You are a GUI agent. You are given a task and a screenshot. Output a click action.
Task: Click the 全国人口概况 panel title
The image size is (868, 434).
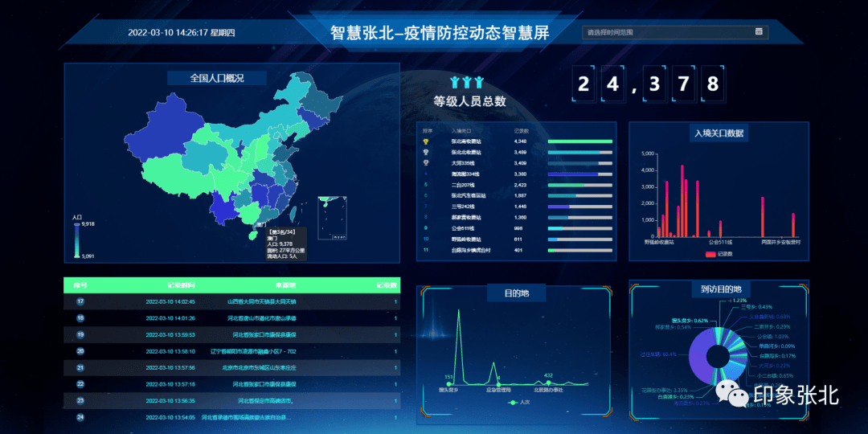pos(217,78)
